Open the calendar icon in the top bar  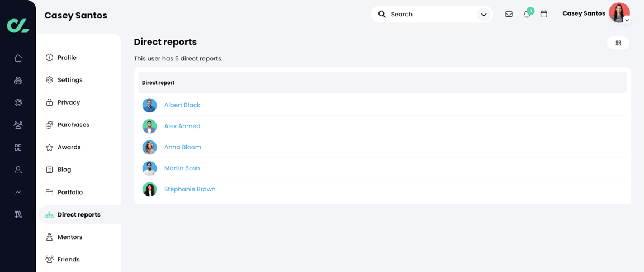coord(544,14)
